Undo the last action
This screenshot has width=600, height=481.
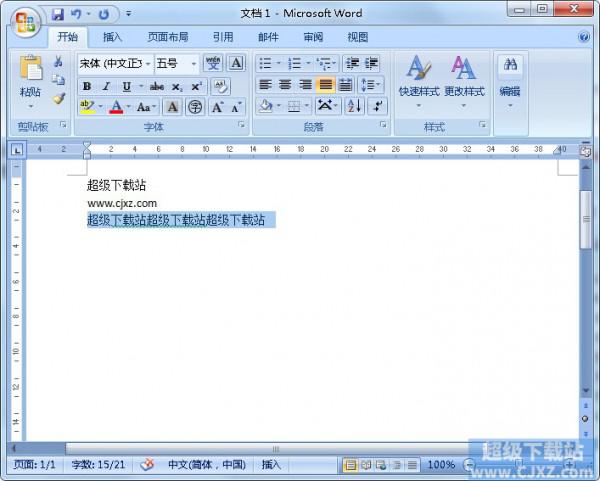76,14
